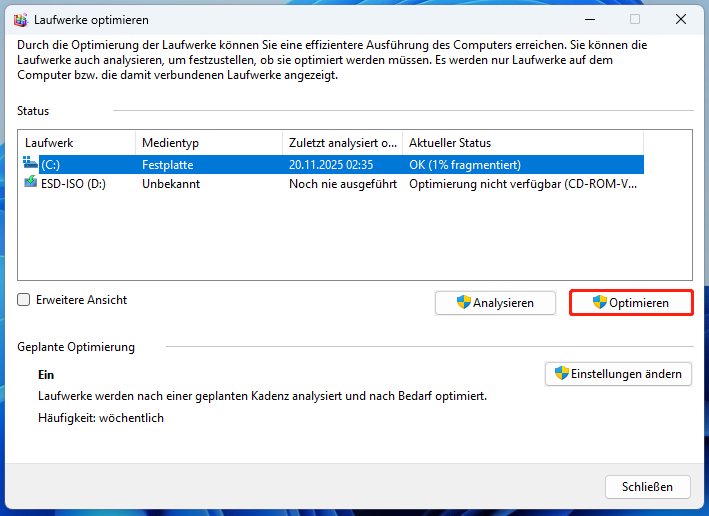Click the Häufigkeit: wöchentlich text
The width and height of the screenshot is (709, 516).
click(x=101, y=418)
